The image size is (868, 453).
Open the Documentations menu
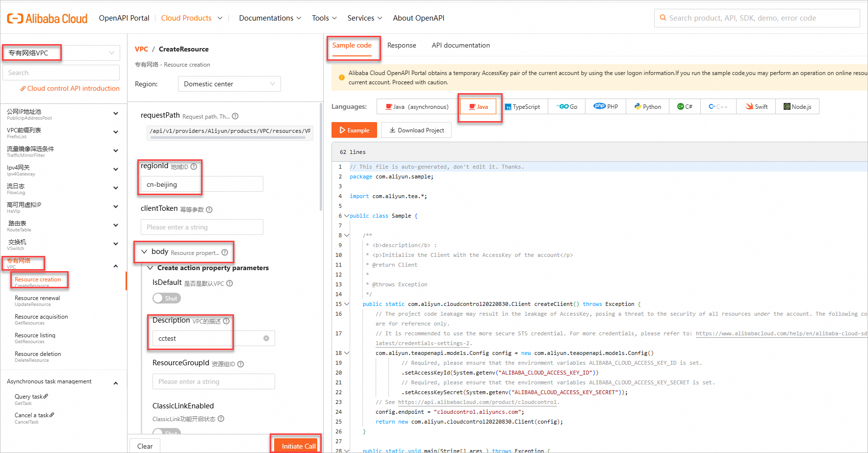pyautogui.click(x=270, y=18)
